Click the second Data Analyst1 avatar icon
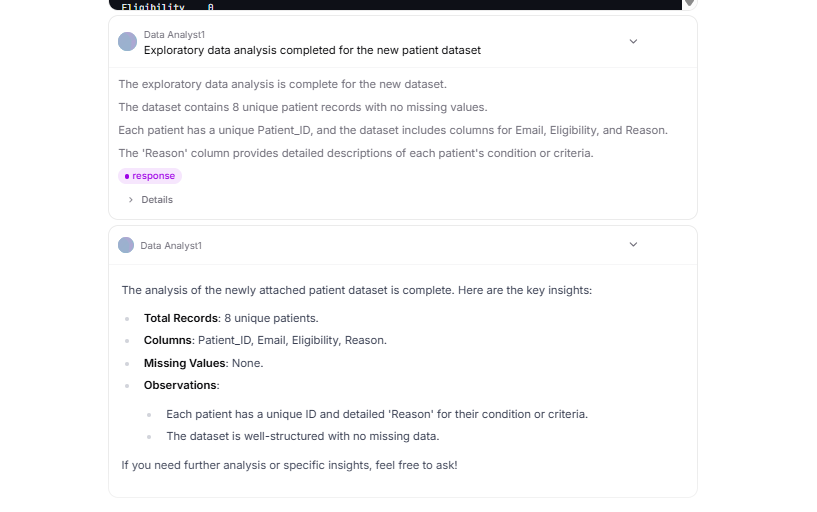Image resolution: width=817 pixels, height=512 pixels. (x=126, y=245)
